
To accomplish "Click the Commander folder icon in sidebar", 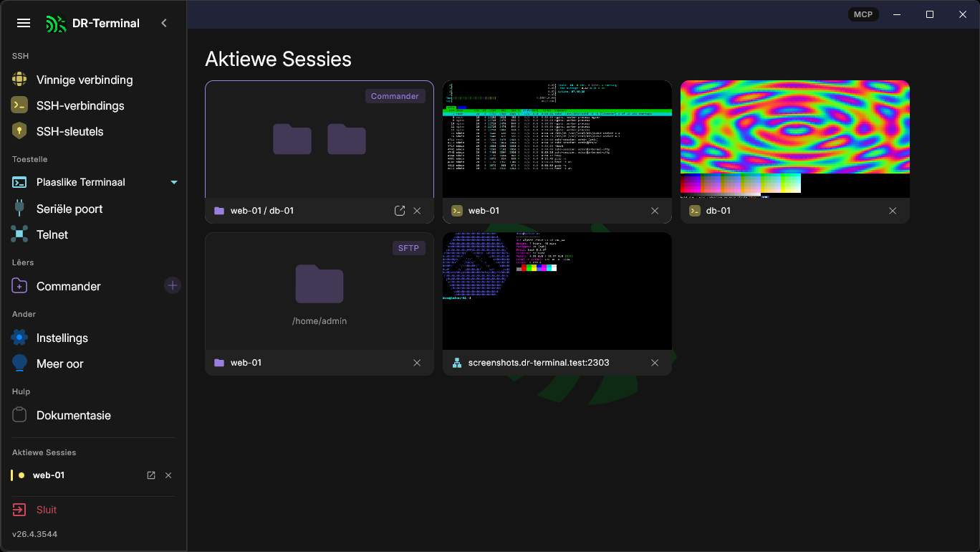I will click(19, 286).
